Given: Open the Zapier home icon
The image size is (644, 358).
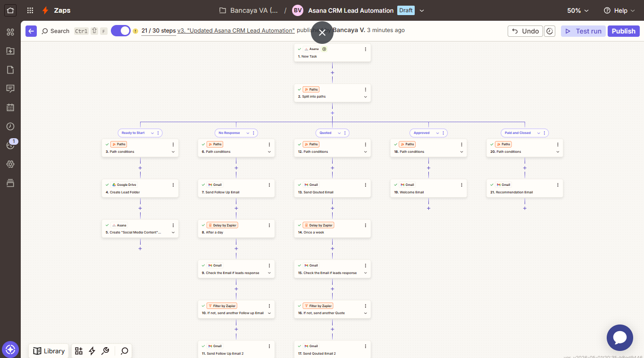Looking at the screenshot, I should point(10,10).
